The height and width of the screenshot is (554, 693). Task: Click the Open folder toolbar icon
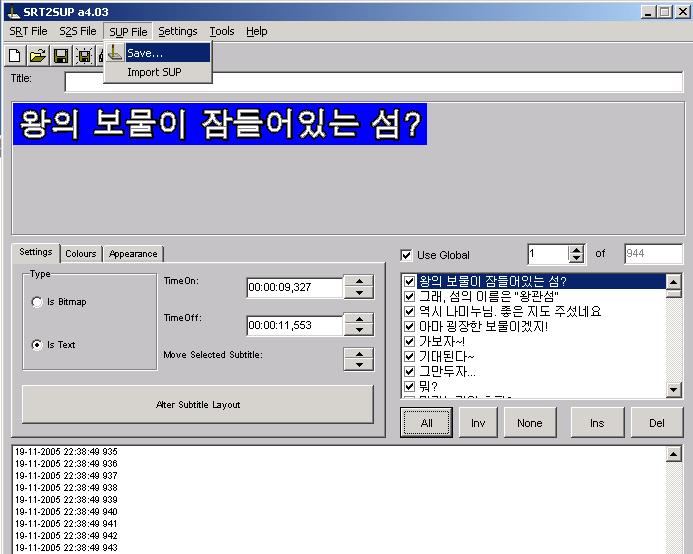click(x=38, y=56)
